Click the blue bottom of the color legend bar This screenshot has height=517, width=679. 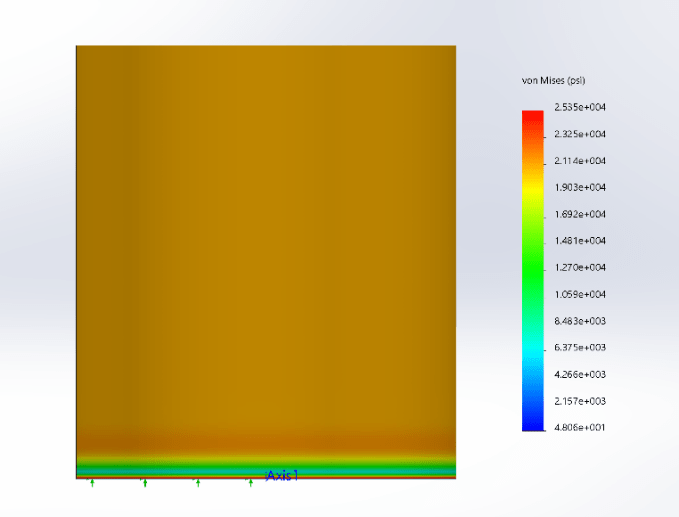532,420
